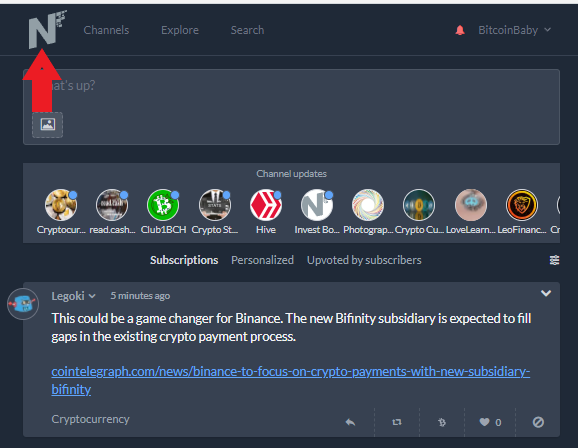Switch to the Personalized feed tab
This screenshot has width=578, height=448.
[262, 260]
